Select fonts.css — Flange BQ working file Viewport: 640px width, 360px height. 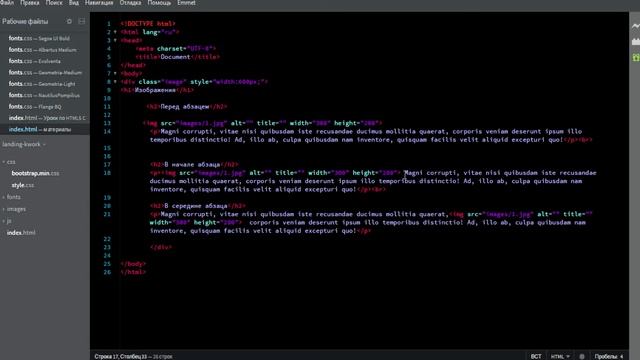tap(35, 107)
